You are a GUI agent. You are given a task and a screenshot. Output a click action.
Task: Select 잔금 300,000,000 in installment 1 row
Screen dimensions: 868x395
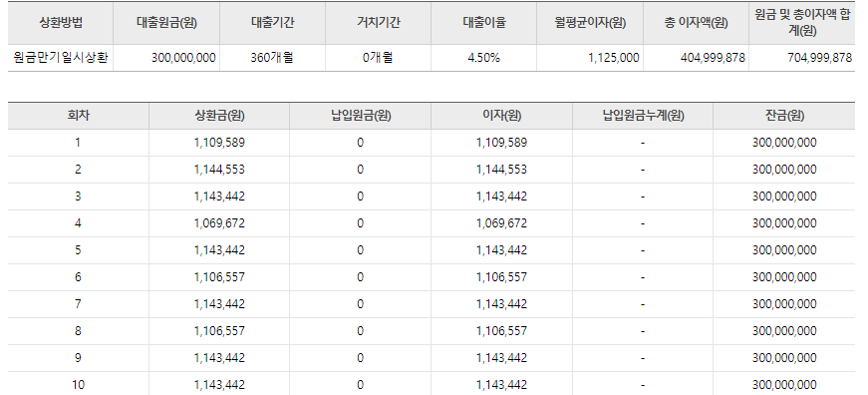pyautogui.click(x=784, y=143)
